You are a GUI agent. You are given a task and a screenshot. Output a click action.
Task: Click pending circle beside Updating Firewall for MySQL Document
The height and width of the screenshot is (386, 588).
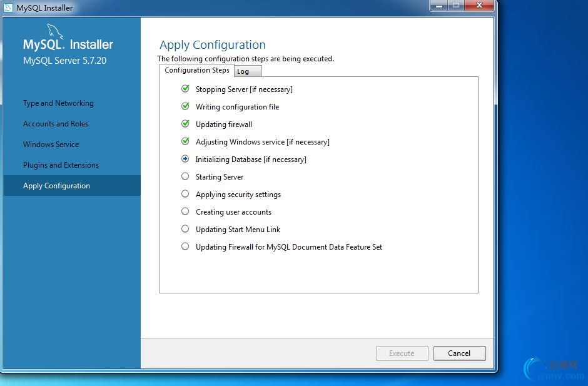pyautogui.click(x=185, y=246)
